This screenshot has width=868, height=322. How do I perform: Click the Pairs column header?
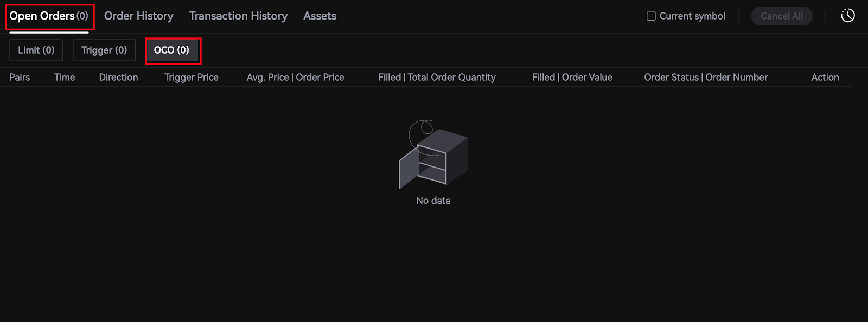point(20,78)
